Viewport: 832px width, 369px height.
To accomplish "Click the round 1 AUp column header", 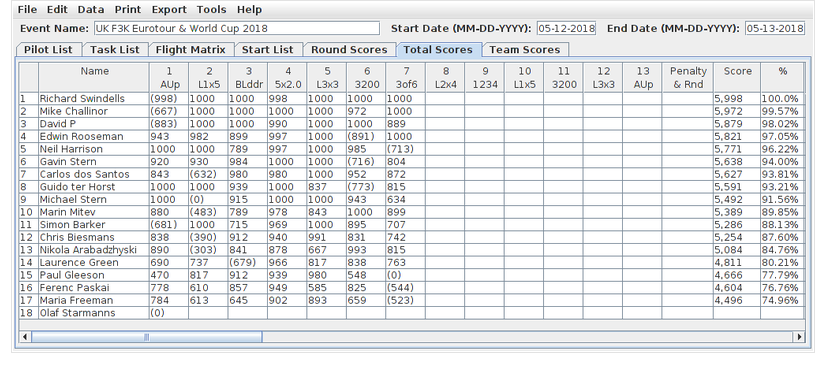I will pos(169,78).
